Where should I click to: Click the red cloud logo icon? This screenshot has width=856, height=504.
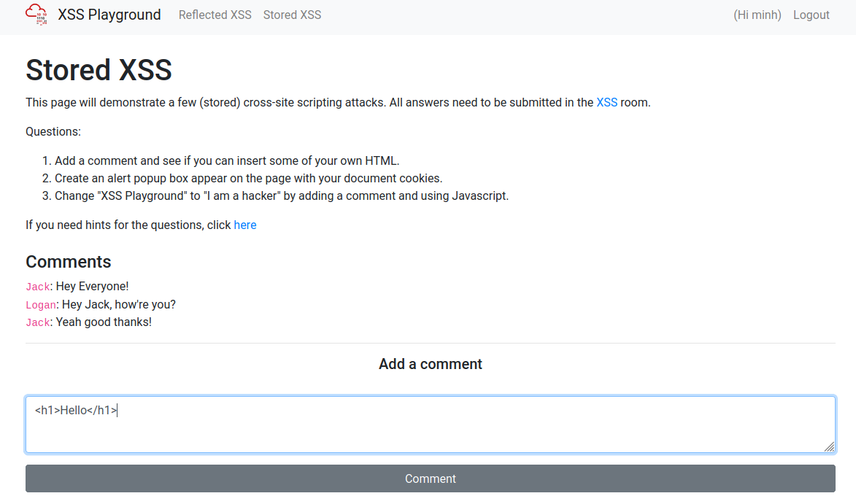36,15
